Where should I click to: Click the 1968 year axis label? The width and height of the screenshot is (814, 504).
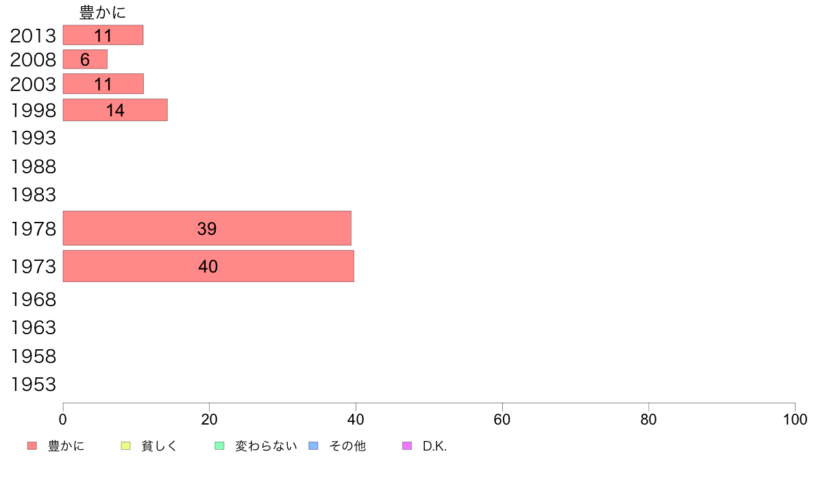click(x=33, y=299)
